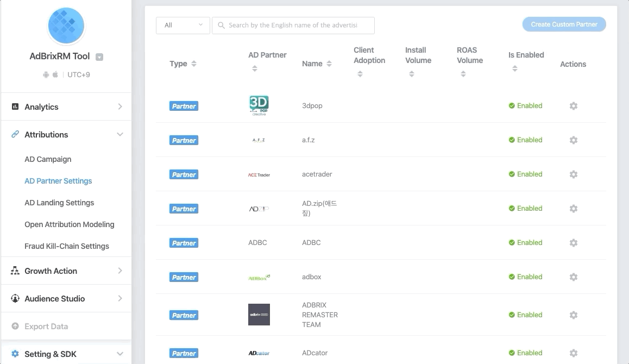Click the Export Data upload icon

[15, 326]
